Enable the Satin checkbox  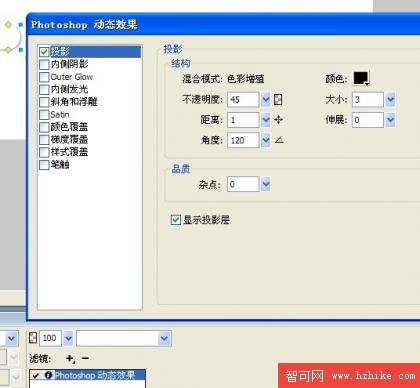[44, 115]
